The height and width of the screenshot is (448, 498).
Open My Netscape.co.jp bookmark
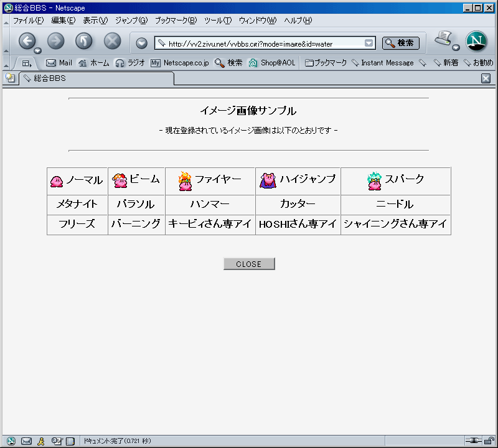click(x=180, y=63)
